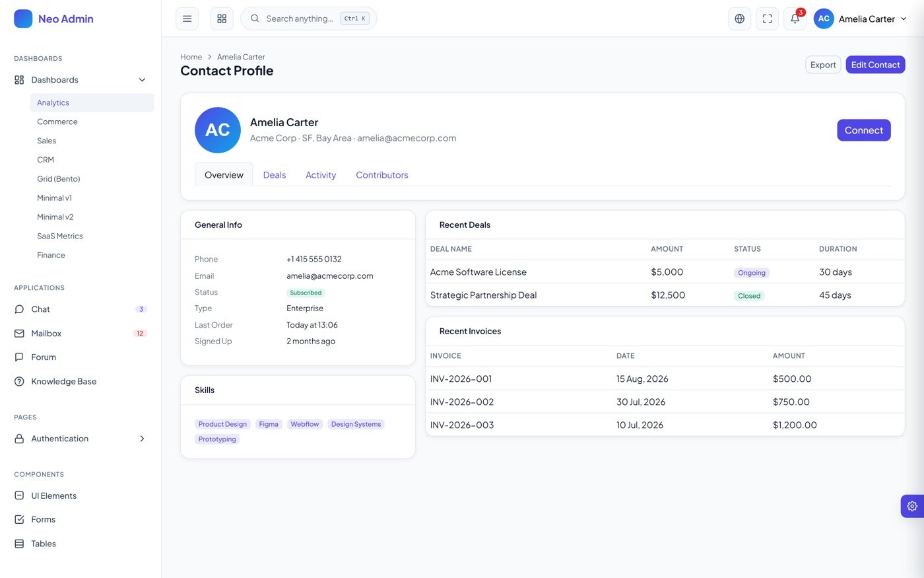Screen dimensions: 924x578
Task: Click the UI Elements icon
Action: [19, 495]
